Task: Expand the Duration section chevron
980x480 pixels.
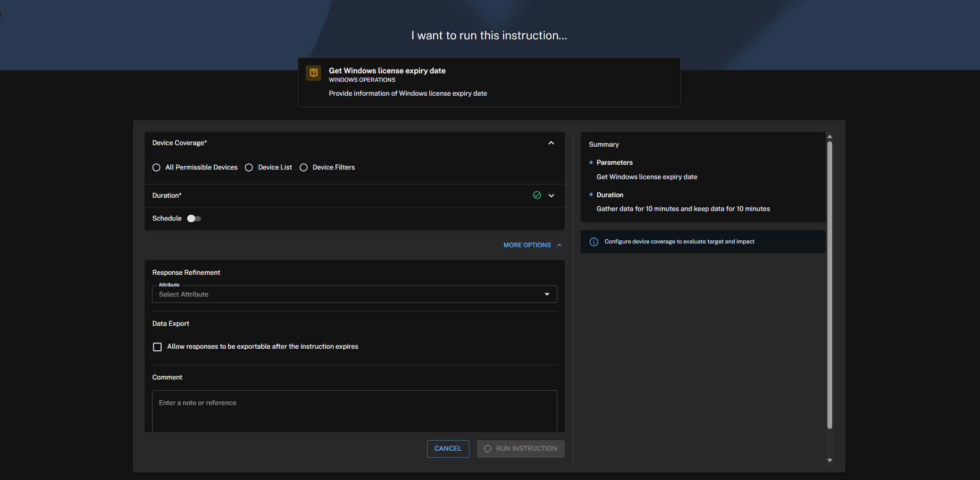Action: coord(551,196)
